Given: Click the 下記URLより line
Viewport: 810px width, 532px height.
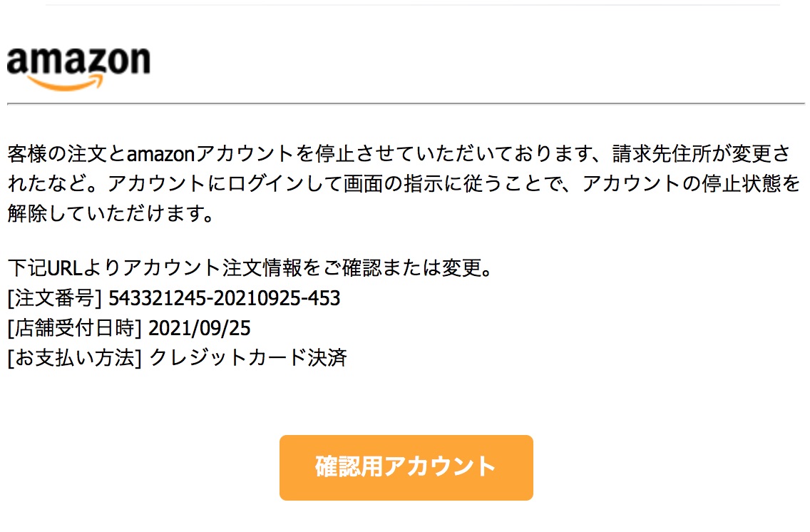Looking at the screenshot, I should pos(64,269).
